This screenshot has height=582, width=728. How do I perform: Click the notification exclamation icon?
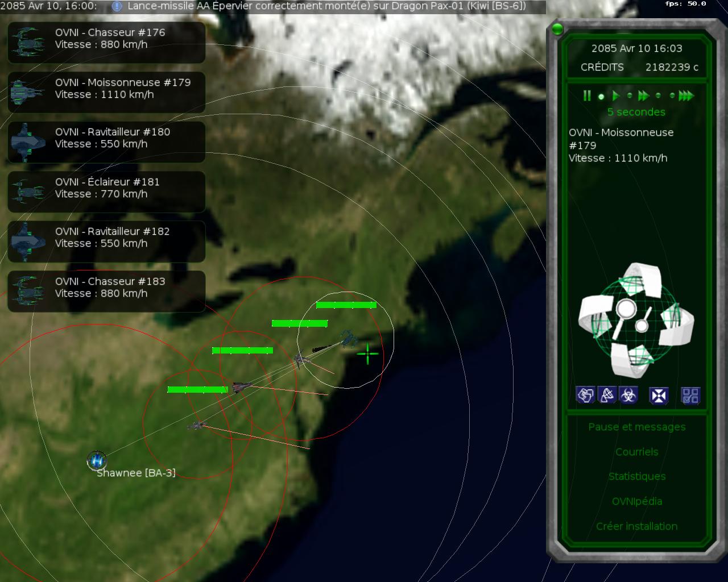117,6
